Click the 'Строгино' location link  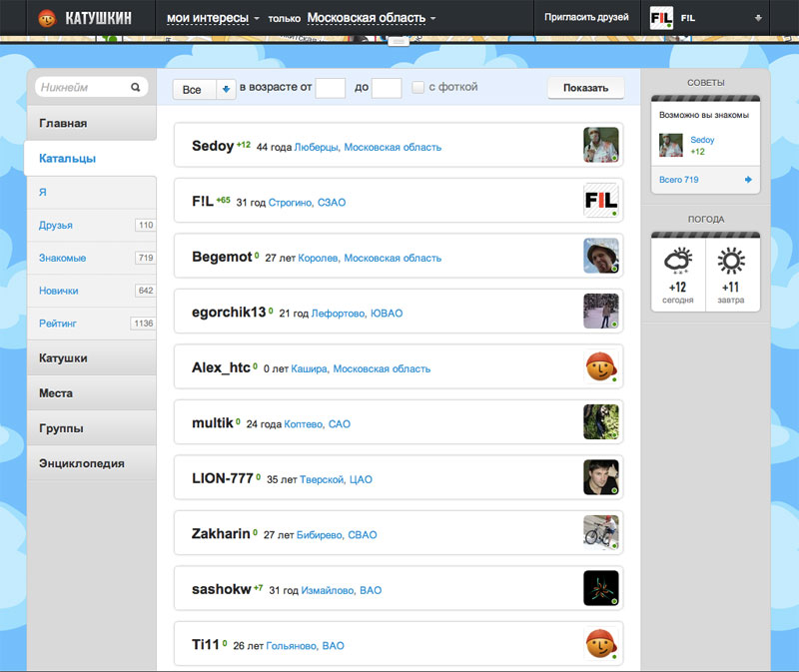coord(290,203)
